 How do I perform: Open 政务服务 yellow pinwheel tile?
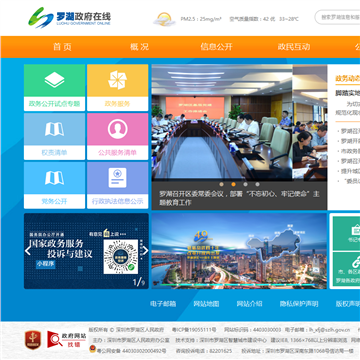118,88
